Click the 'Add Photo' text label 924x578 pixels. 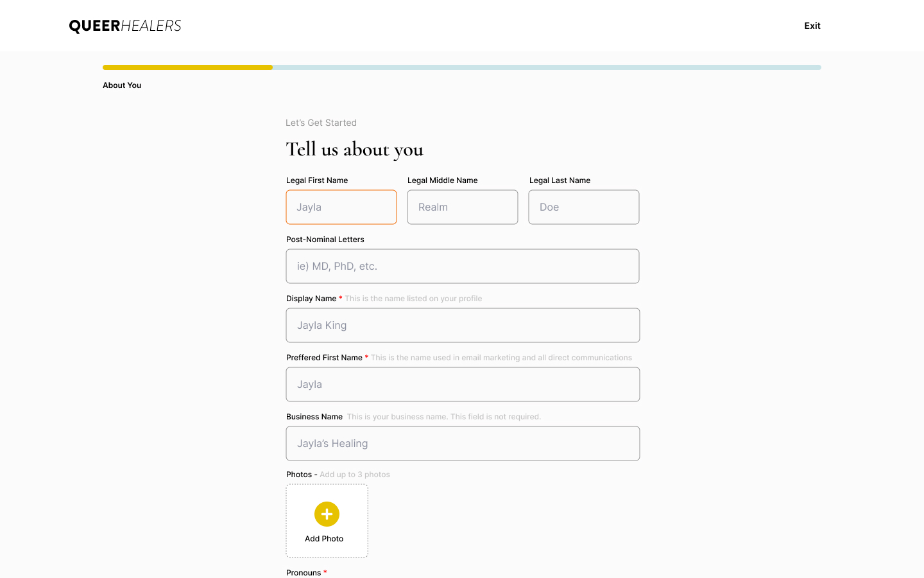(324, 539)
